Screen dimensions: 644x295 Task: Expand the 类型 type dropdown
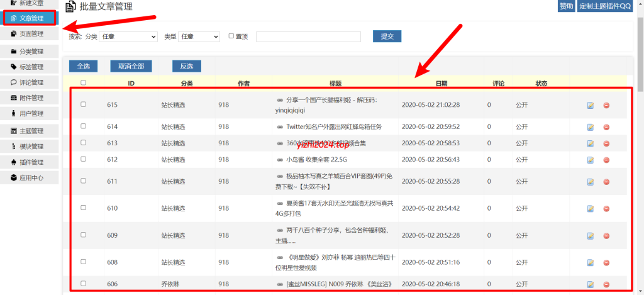(199, 37)
